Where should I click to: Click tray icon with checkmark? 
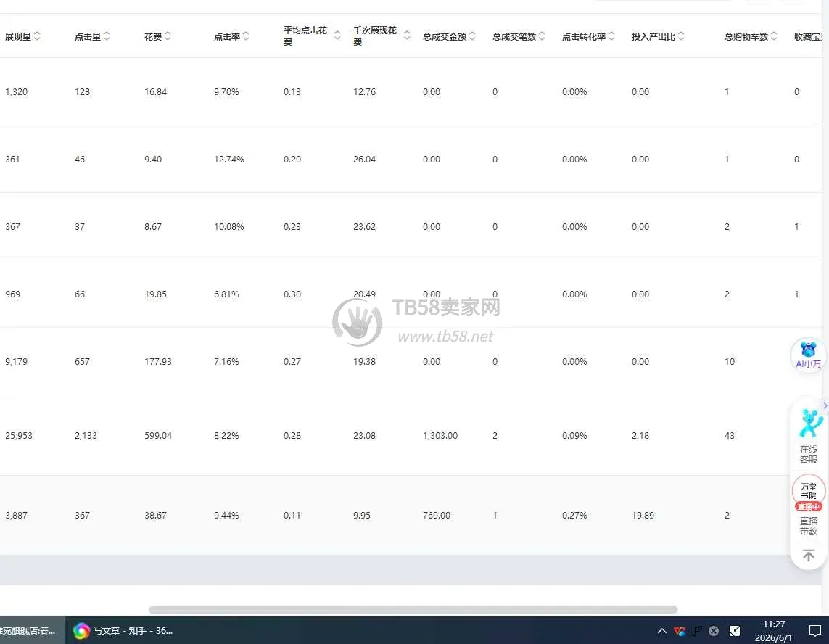[735, 630]
